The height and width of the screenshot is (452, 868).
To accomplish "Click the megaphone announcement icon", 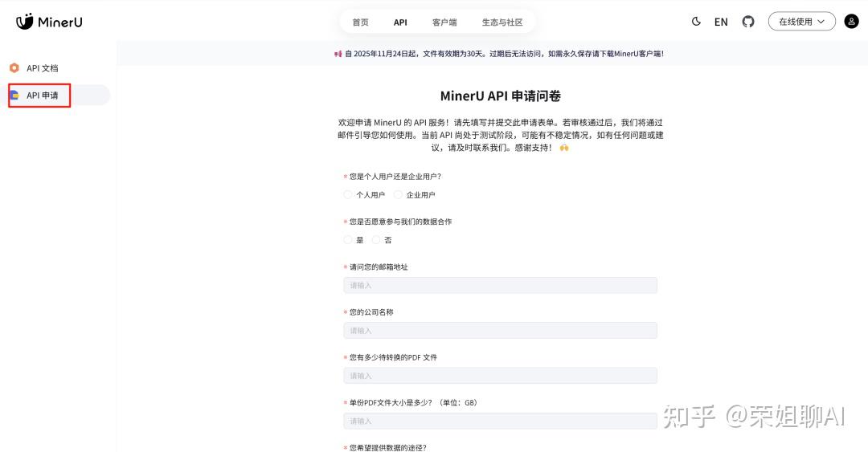I will click(338, 54).
